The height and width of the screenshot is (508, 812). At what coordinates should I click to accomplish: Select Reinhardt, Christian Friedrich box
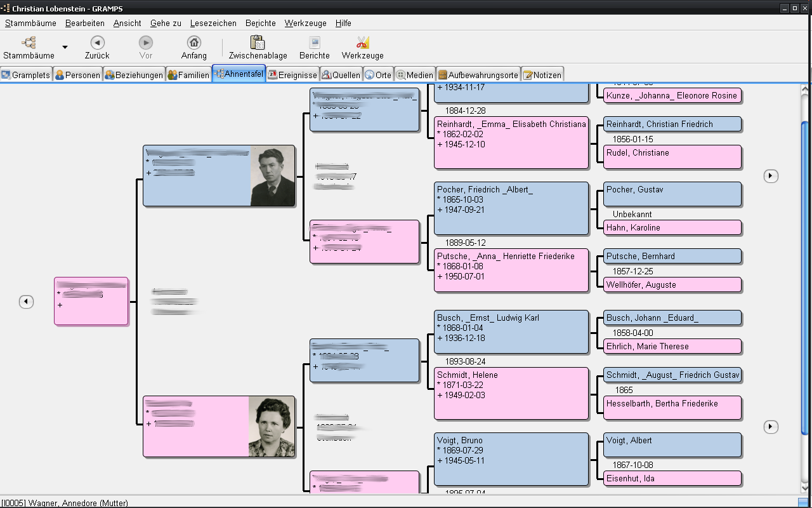(672, 124)
